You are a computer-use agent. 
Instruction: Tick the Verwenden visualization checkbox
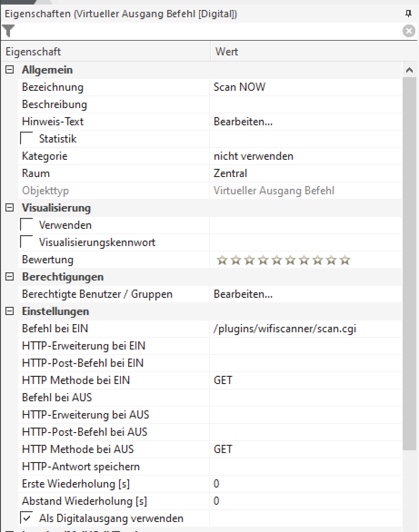click(27, 225)
